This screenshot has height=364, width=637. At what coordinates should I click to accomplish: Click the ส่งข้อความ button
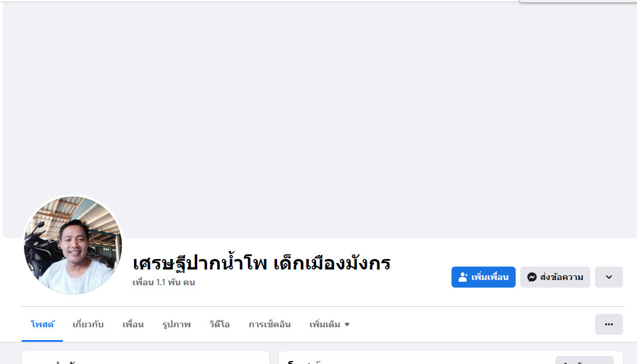click(x=555, y=277)
